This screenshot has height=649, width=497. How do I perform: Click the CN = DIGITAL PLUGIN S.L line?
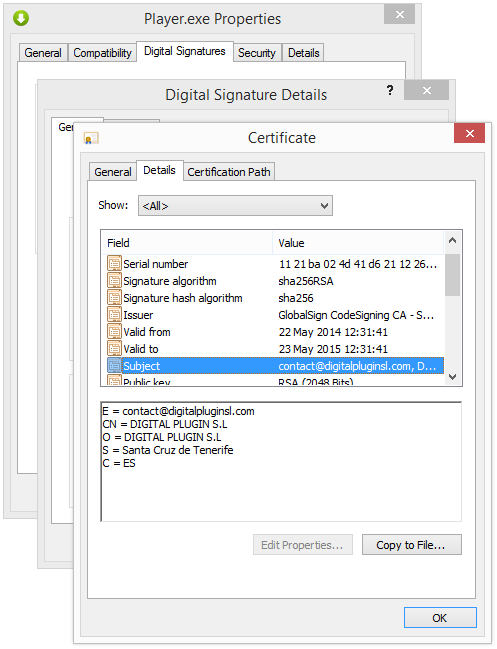165,424
